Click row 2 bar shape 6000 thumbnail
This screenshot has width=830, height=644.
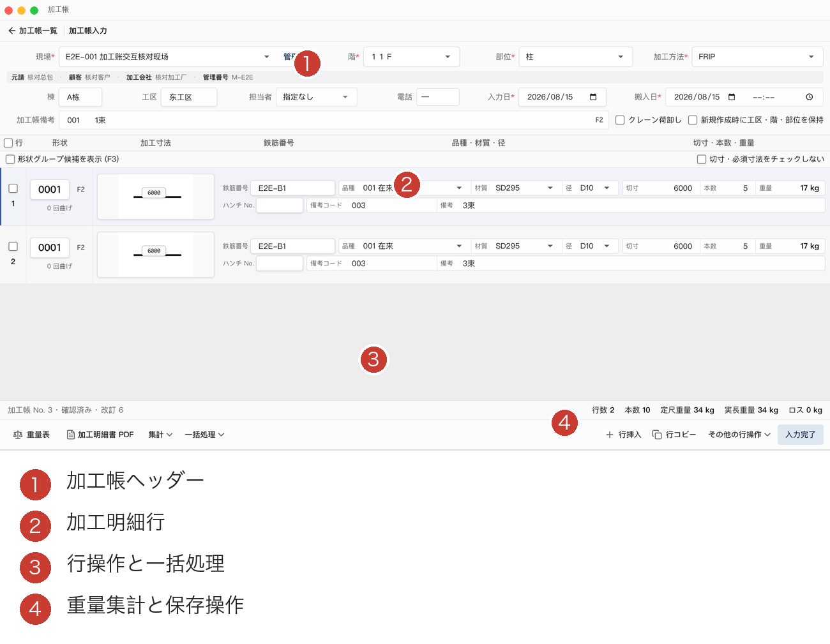point(156,255)
